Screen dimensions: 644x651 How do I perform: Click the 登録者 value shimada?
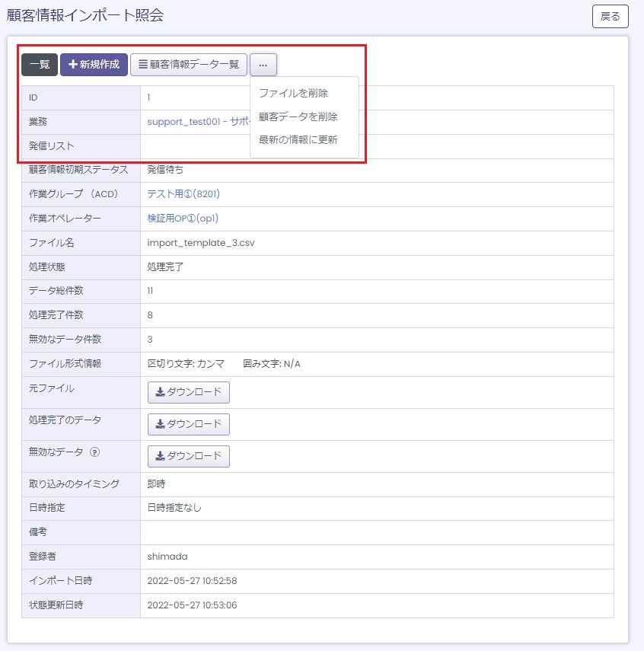pos(167,557)
